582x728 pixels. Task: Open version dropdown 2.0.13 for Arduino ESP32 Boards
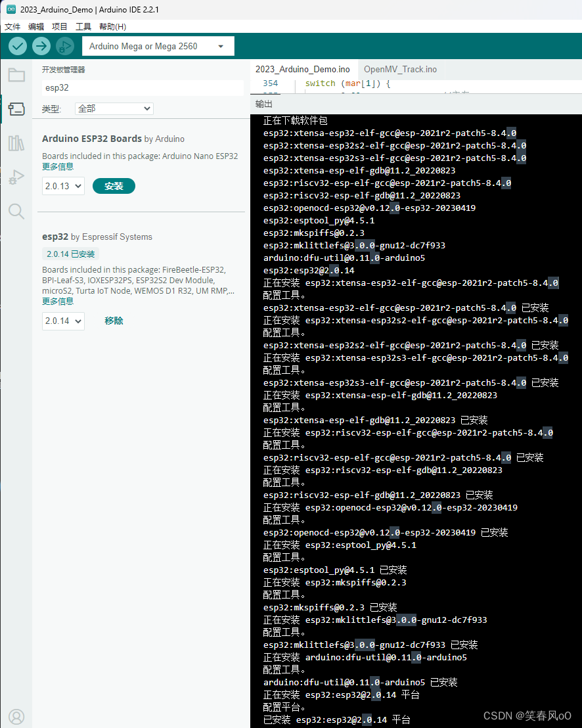click(x=63, y=186)
